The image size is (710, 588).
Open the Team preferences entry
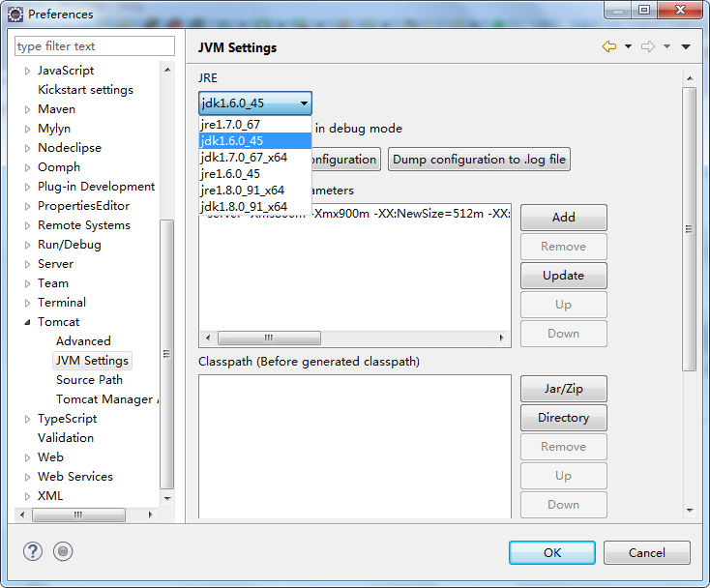pyautogui.click(x=53, y=283)
